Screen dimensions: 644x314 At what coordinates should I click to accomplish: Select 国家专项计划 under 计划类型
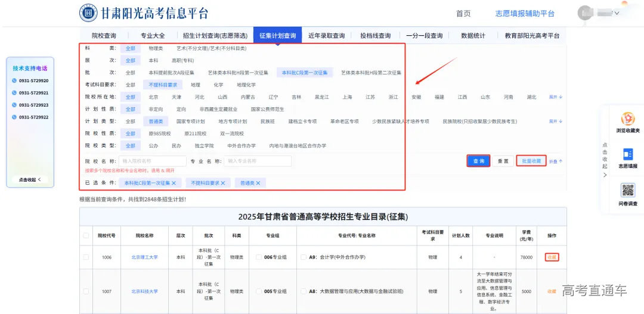(x=190, y=122)
